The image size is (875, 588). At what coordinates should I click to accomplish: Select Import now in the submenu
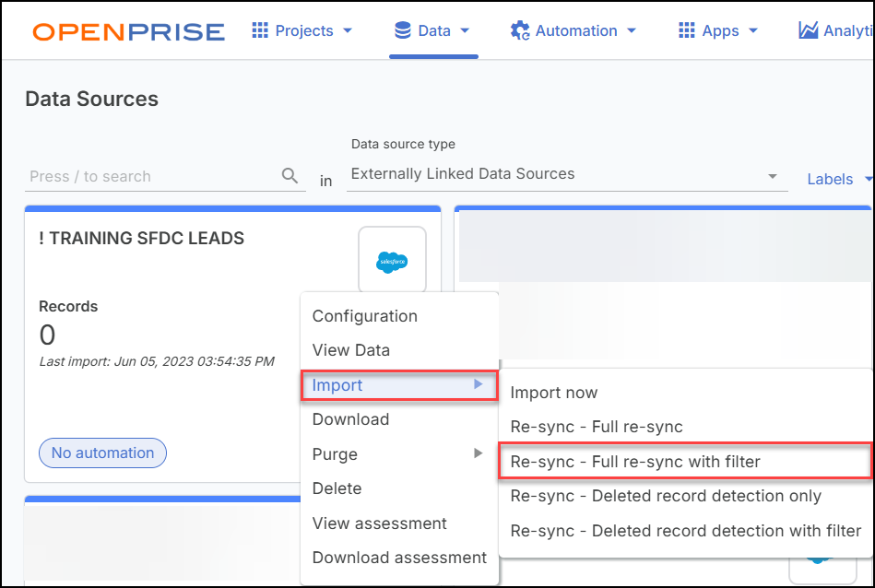click(685, 393)
